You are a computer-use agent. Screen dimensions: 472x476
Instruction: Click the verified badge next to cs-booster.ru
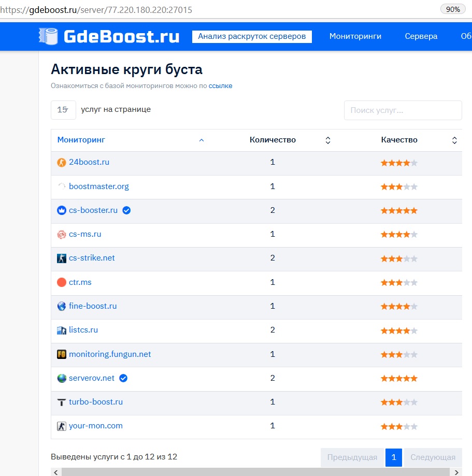[126, 210]
